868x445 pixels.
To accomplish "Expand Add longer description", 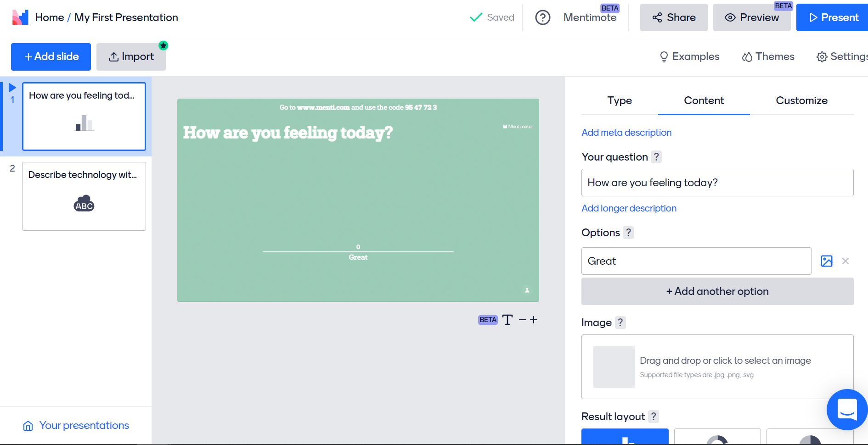I will tap(629, 208).
